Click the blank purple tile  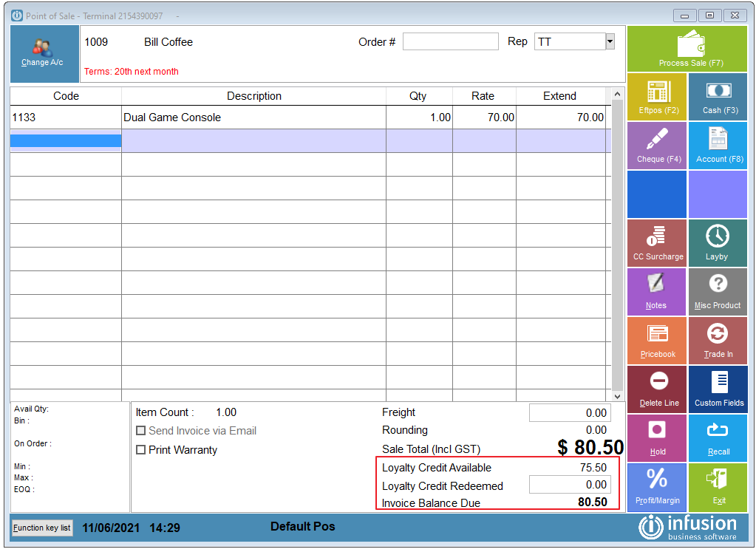coord(718,194)
